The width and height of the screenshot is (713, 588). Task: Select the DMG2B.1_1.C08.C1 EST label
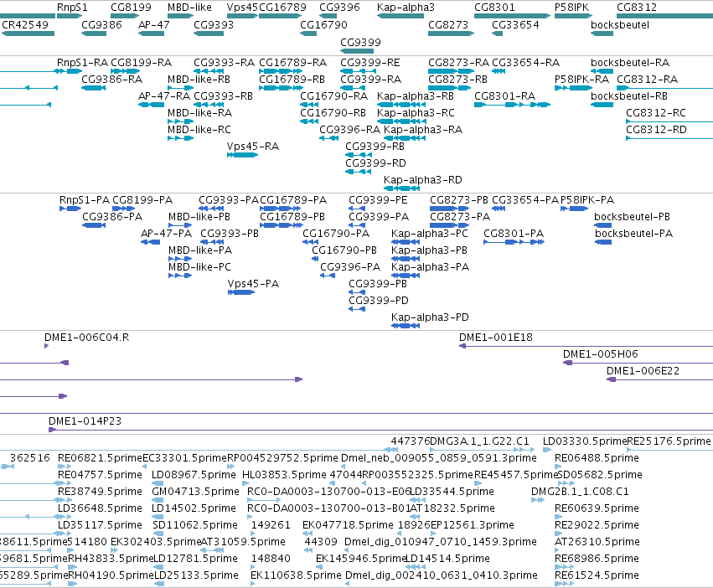[580, 491]
